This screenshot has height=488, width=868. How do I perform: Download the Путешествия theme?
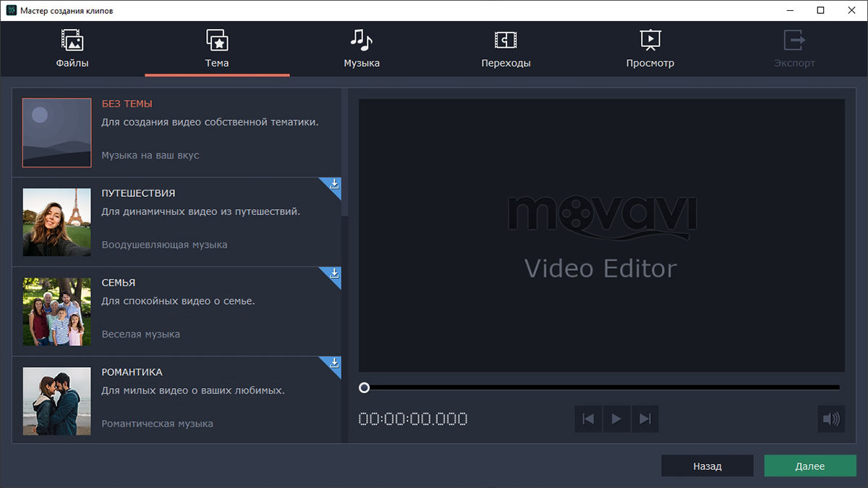(334, 185)
